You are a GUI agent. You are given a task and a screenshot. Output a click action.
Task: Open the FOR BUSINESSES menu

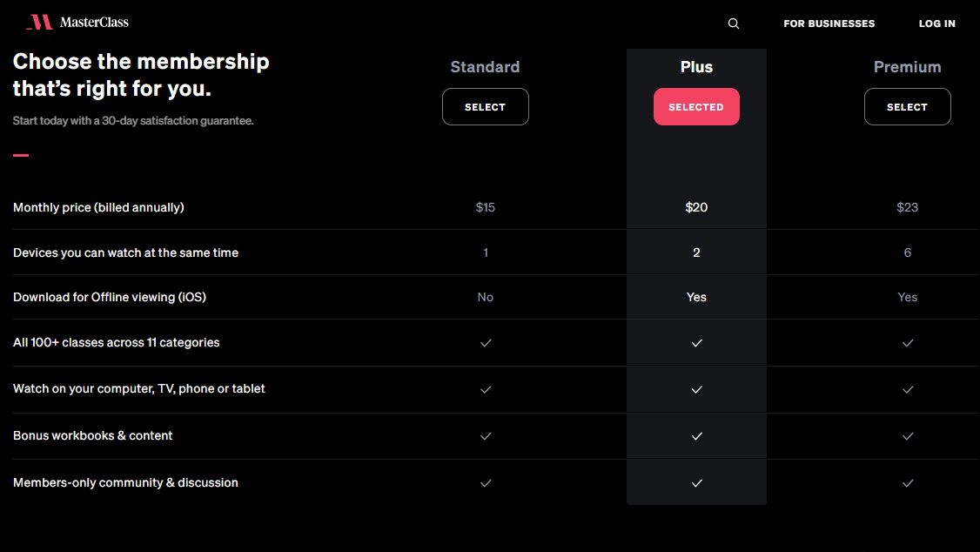coord(829,24)
